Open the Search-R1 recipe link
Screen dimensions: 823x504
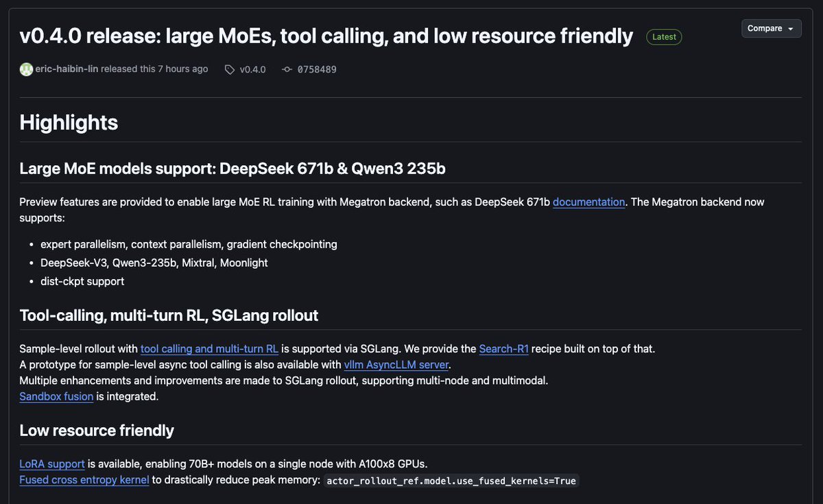[x=503, y=348]
